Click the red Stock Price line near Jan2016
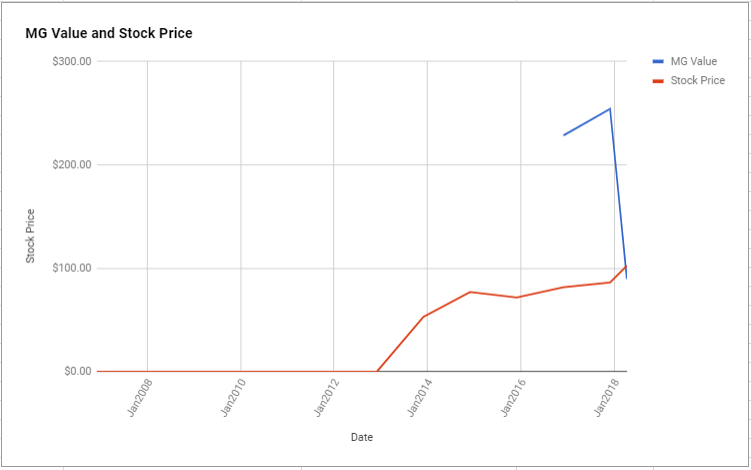This screenshot has width=751, height=470. (x=517, y=297)
